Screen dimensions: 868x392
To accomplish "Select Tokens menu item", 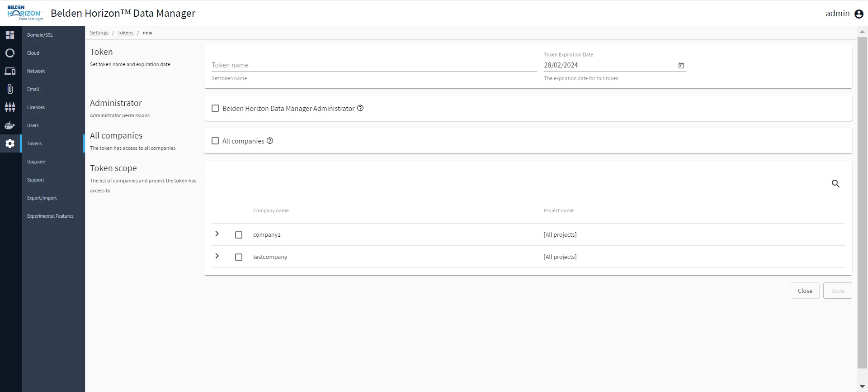I will click(53, 143).
